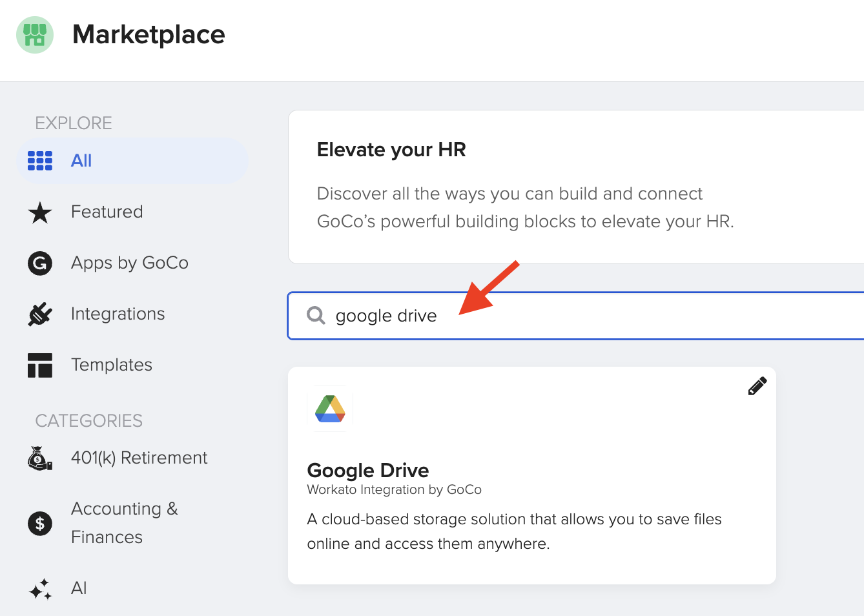Focus the google drive search field
This screenshot has height=616, width=864.
[576, 316]
